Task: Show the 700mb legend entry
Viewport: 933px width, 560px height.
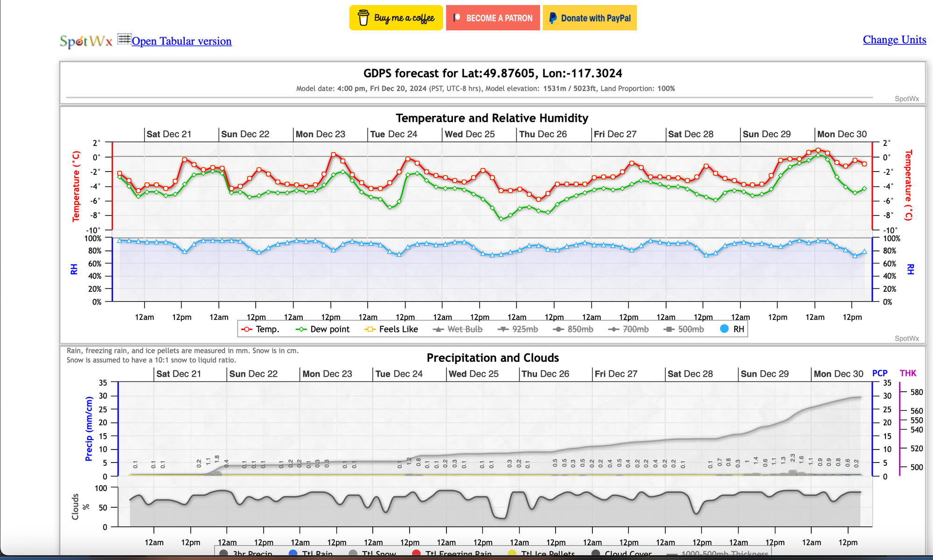Action: coord(635,329)
